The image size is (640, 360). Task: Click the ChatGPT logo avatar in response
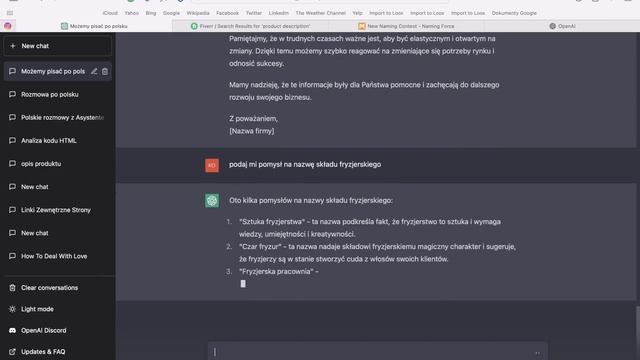click(212, 200)
